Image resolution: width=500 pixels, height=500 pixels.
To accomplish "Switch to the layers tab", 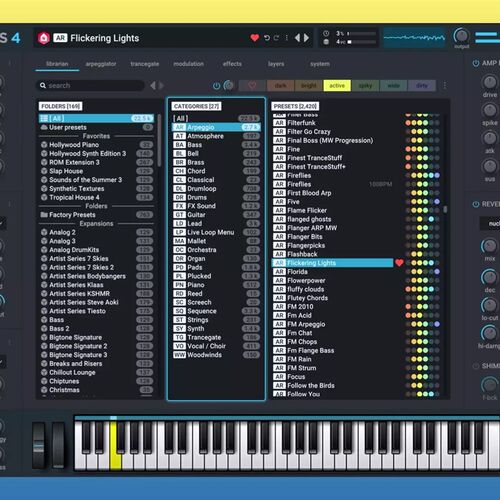I will point(276,64).
